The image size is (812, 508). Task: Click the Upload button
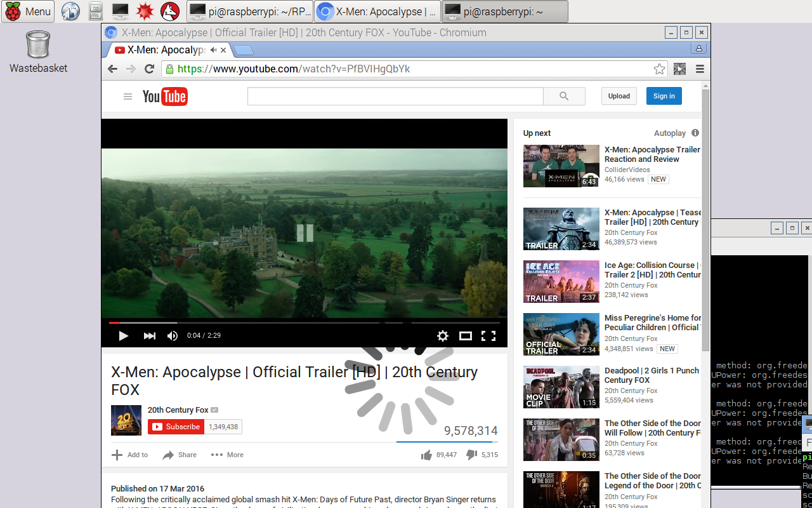[x=619, y=97]
